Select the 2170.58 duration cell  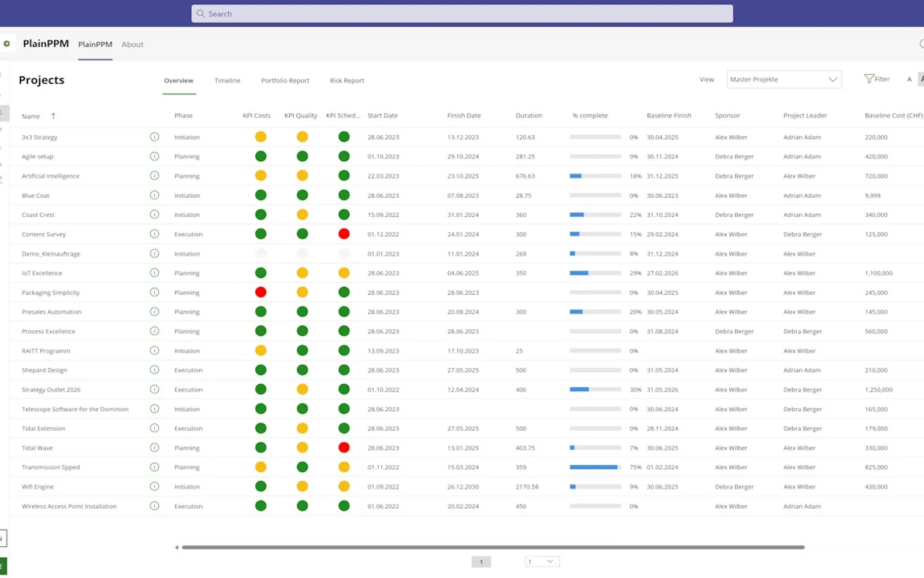tap(527, 487)
